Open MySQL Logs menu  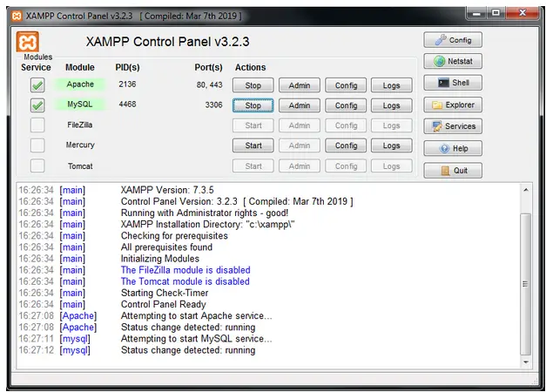[391, 105]
